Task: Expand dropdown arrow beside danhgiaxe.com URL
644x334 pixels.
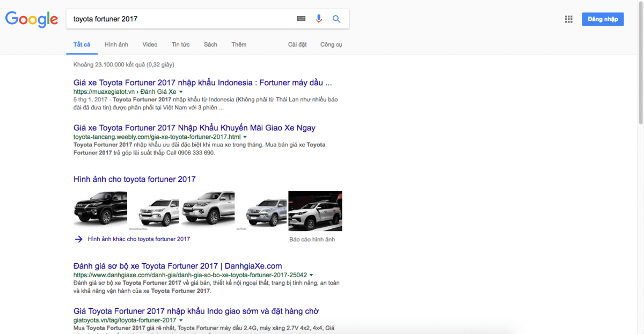Action: pyautogui.click(x=311, y=276)
